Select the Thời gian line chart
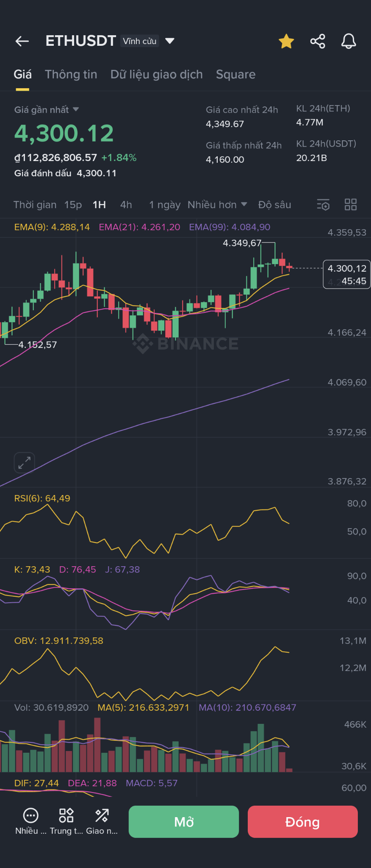 pyautogui.click(x=35, y=205)
